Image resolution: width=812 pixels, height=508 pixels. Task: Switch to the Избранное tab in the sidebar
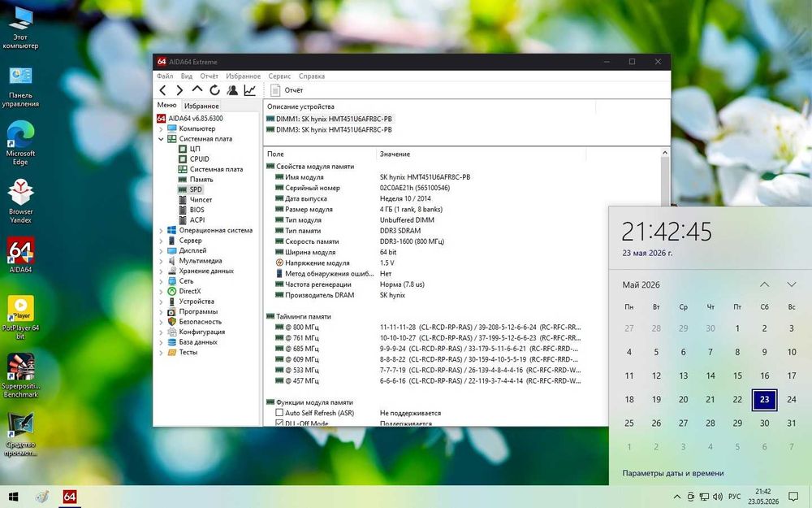coord(201,106)
